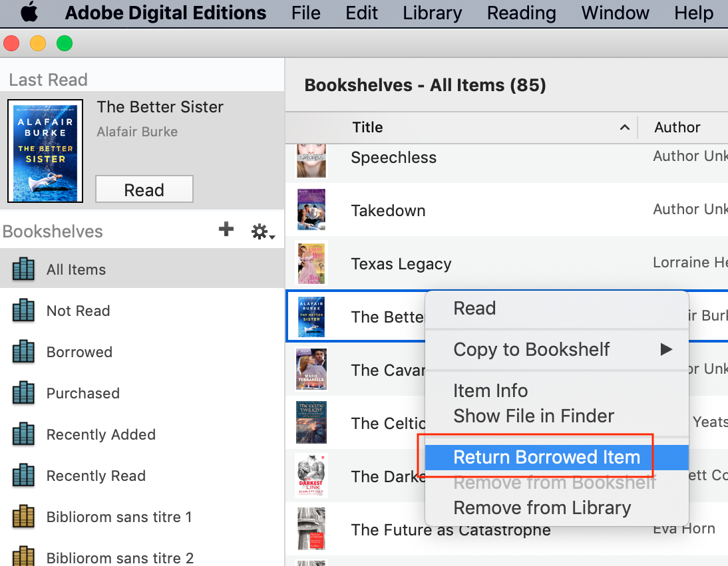Choose Return Borrowed Item from context menu
Viewport: 728px width, 566px height.
(546, 458)
